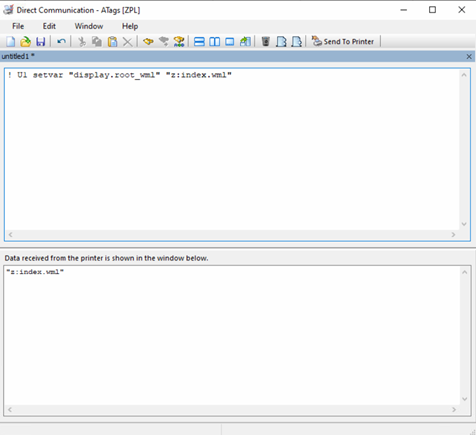Click inside the command editor text area
This screenshot has width=476, height=435.
(232, 149)
